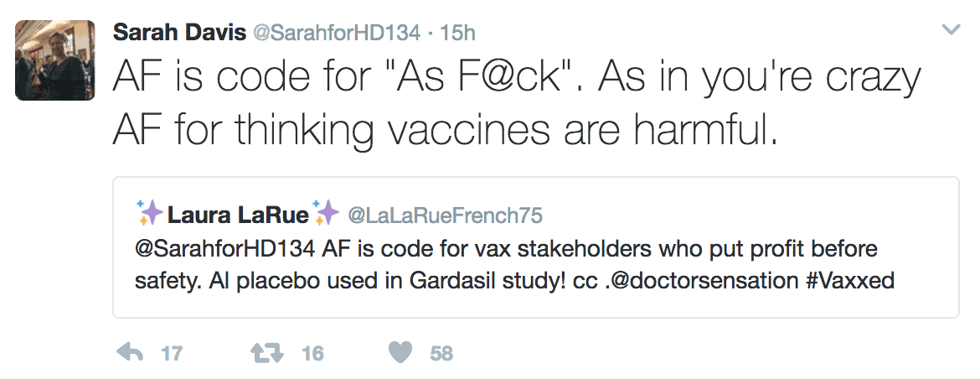The height and width of the screenshot is (379, 980).
Task: Retweet this tweet using the retweet icon
Action: (268, 353)
